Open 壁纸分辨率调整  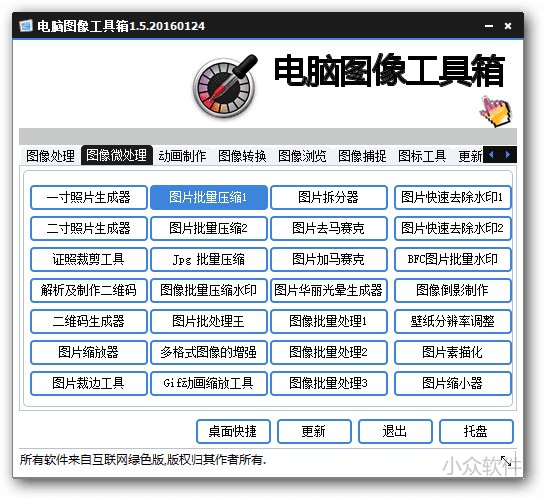pyautogui.click(x=452, y=321)
